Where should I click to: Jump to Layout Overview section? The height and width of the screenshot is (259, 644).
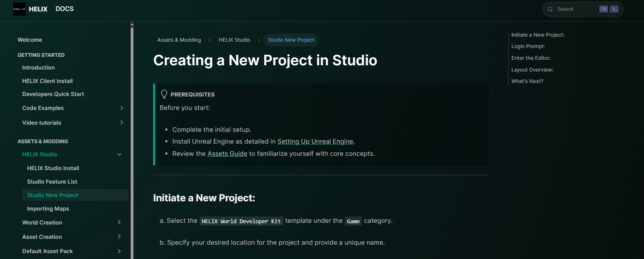pyautogui.click(x=532, y=70)
